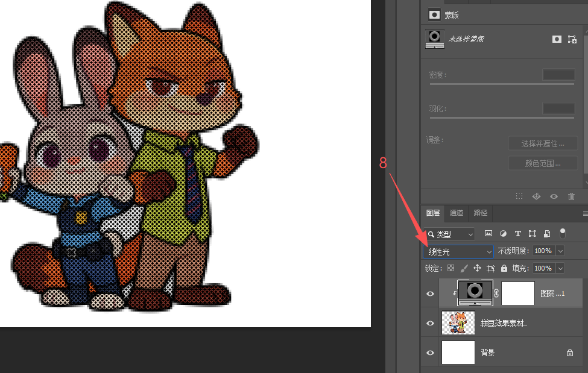Load selection from mask icon
Viewport: 588px width, 373px height.
click(x=519, y=196)
